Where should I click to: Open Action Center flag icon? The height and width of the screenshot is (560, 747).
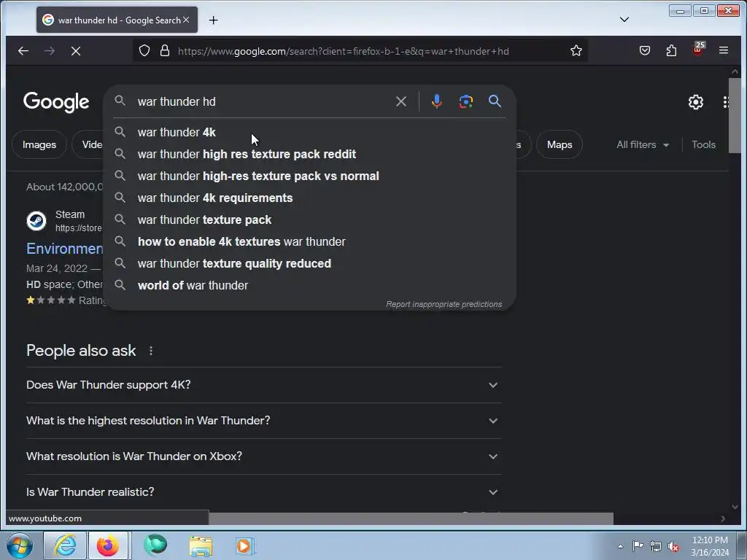638,546
